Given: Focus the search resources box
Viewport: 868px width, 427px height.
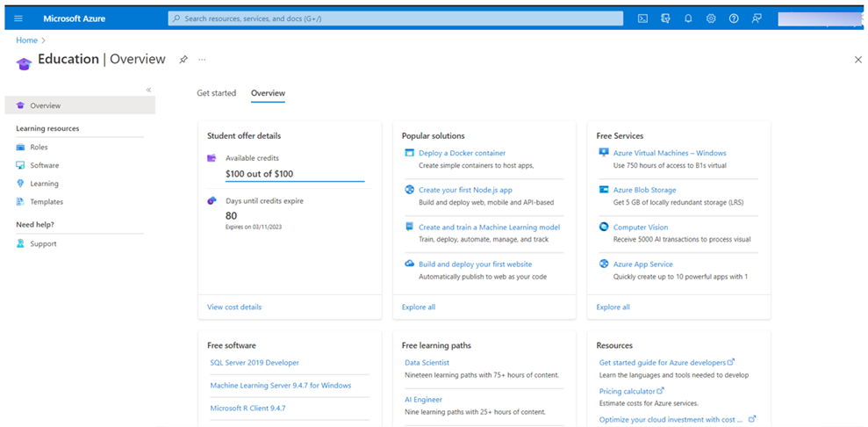Looking at the screenshot, I should 396,18.
